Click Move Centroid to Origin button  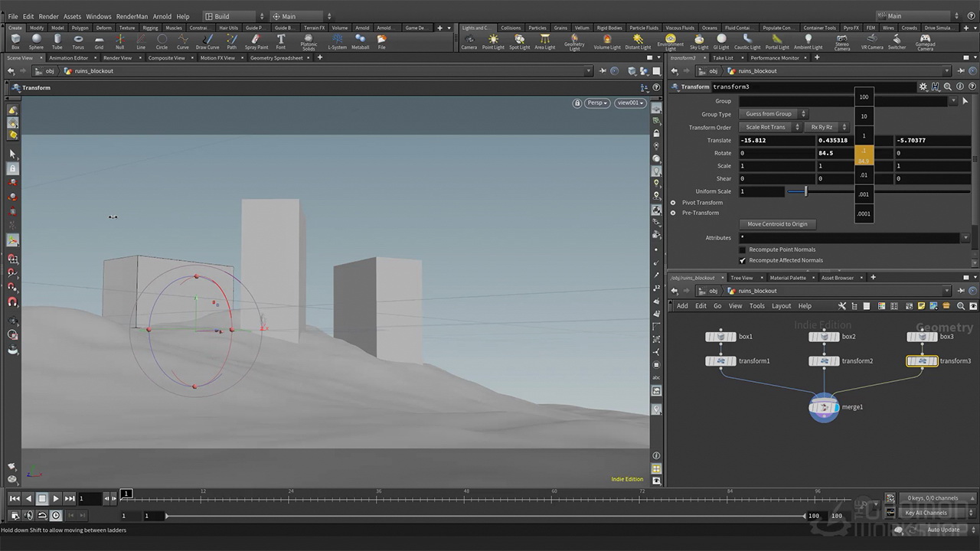(777, 224)
